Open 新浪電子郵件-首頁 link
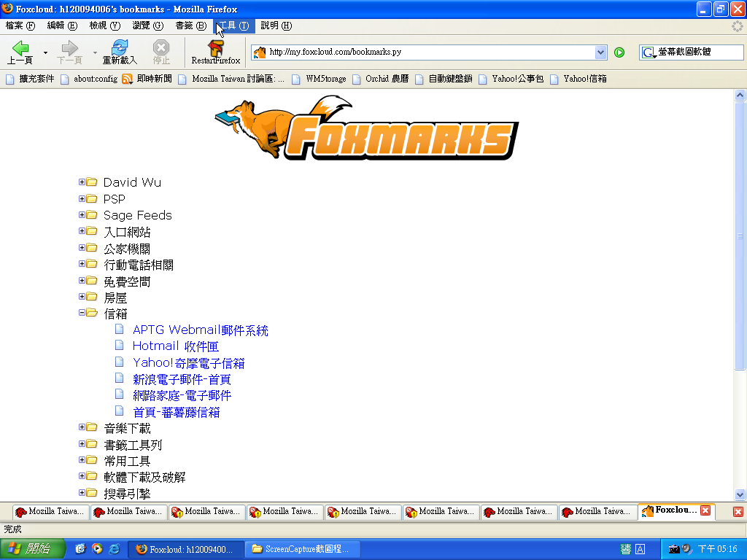 [182, 379]
